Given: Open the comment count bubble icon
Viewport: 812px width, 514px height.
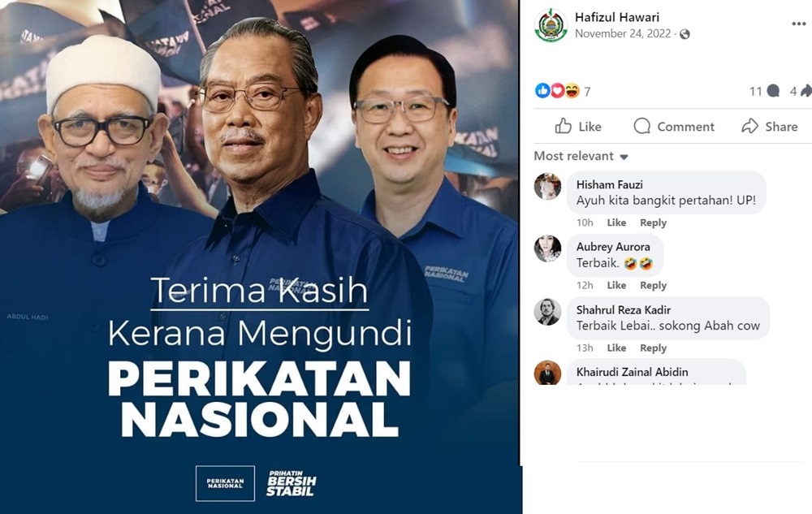Looking at the screenshot, I should 773,91.
